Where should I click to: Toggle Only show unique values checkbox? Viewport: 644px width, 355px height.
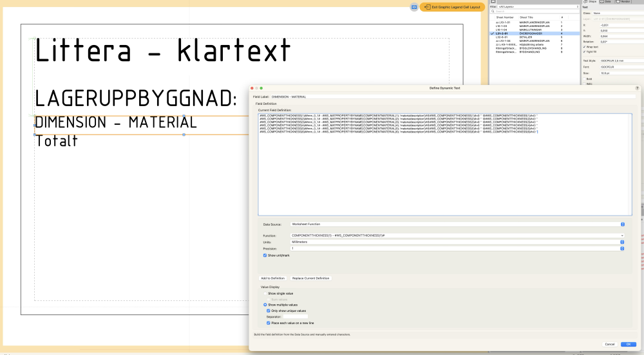click(x=269, y=311)
